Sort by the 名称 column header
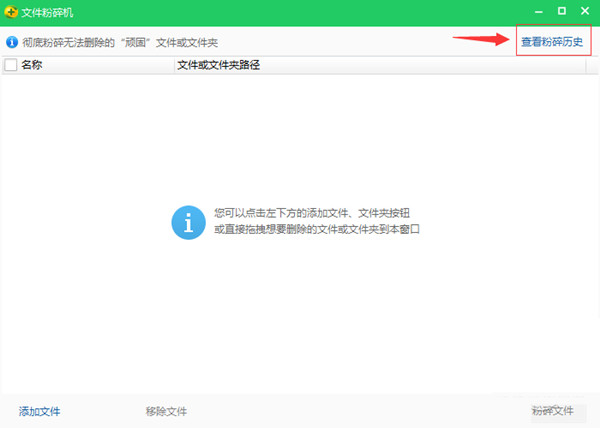 (x=32, y=65)
